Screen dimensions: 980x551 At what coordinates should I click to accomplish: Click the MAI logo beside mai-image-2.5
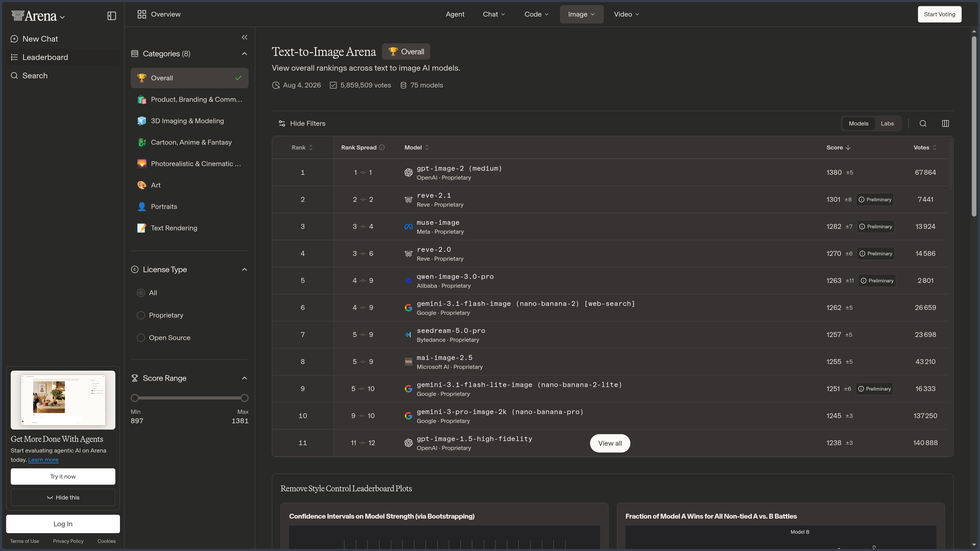(x=408, y=362)
